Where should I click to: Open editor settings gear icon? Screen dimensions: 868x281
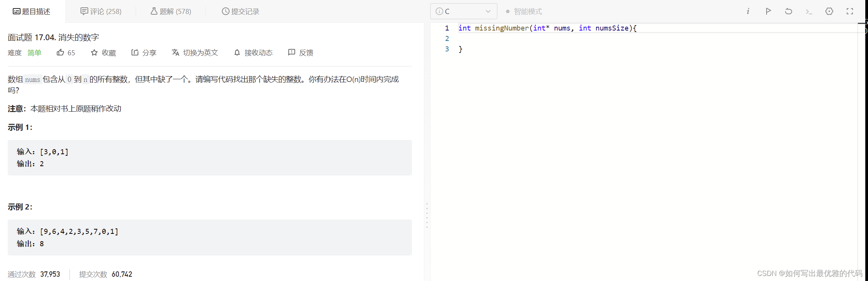point(829,11)
